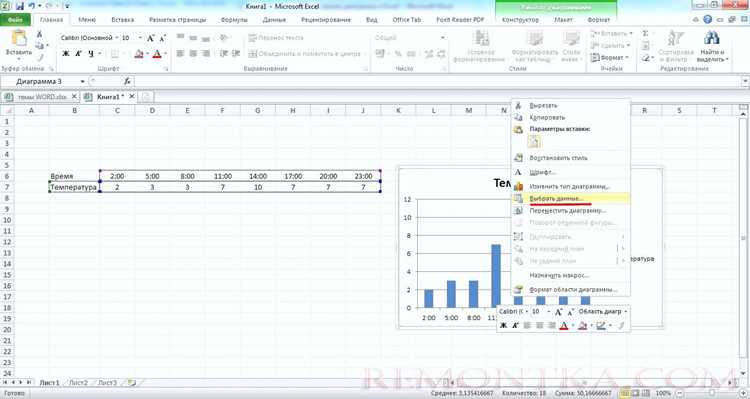Click the Orientation text-angle icon
Viewport: 750px width, 399px height.
click(x=224, y=37)
